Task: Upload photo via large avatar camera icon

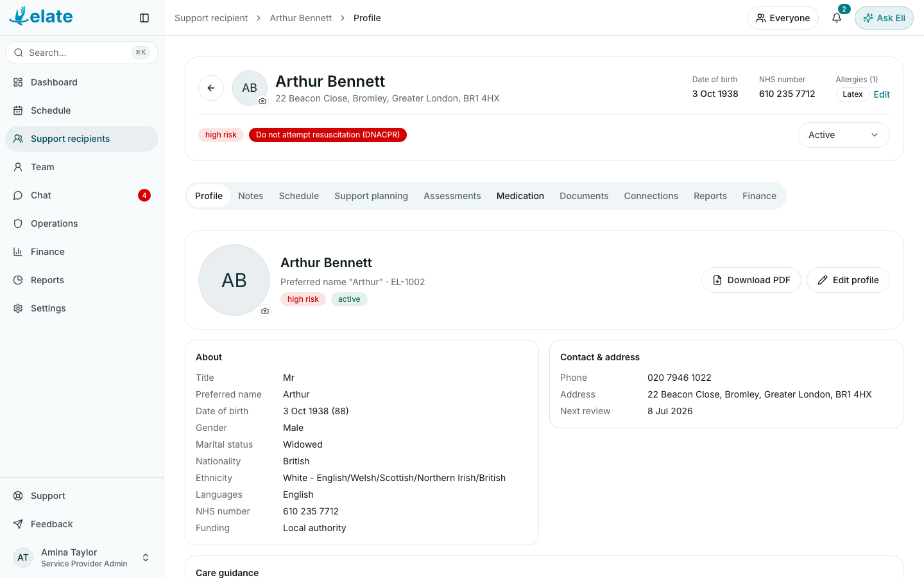Action: [x=265, y=311]
